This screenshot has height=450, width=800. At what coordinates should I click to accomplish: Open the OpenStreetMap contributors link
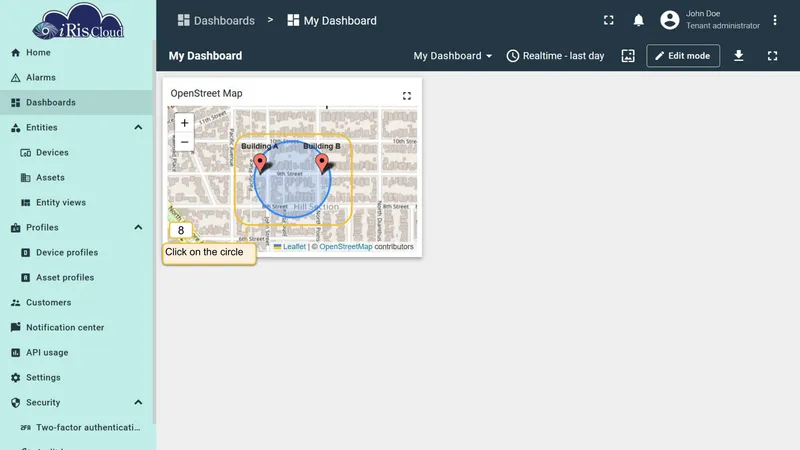[x=346, y=246]
